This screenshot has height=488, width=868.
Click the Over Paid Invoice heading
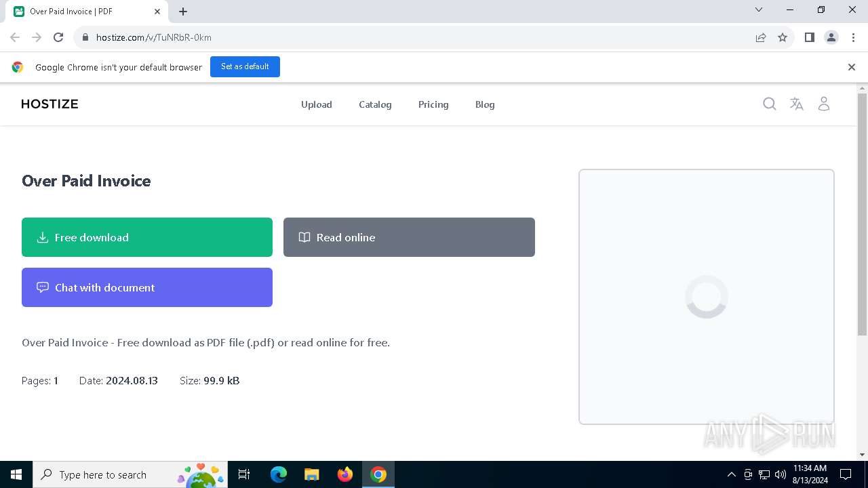point(86,181)
